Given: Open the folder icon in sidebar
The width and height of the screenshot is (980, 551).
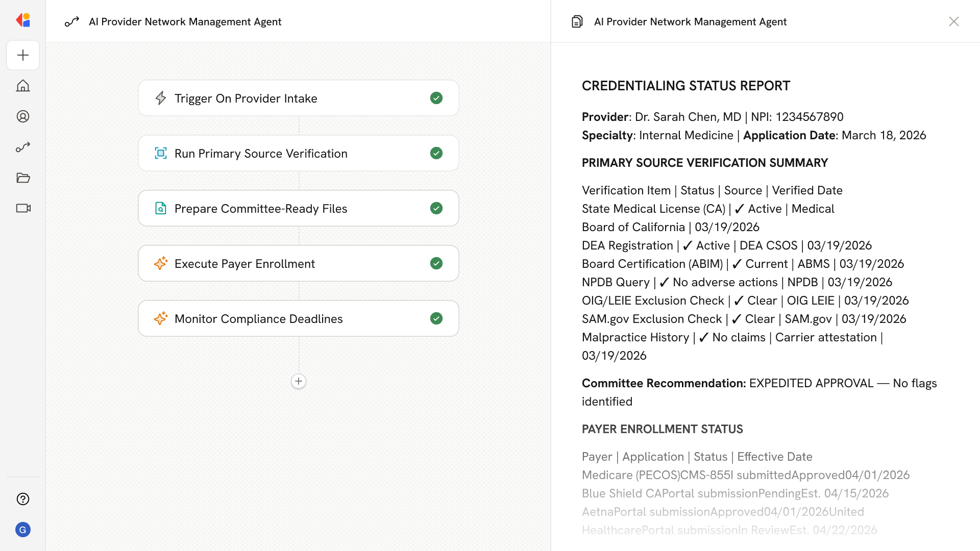Looking at the screenshot, I should 23,178.
